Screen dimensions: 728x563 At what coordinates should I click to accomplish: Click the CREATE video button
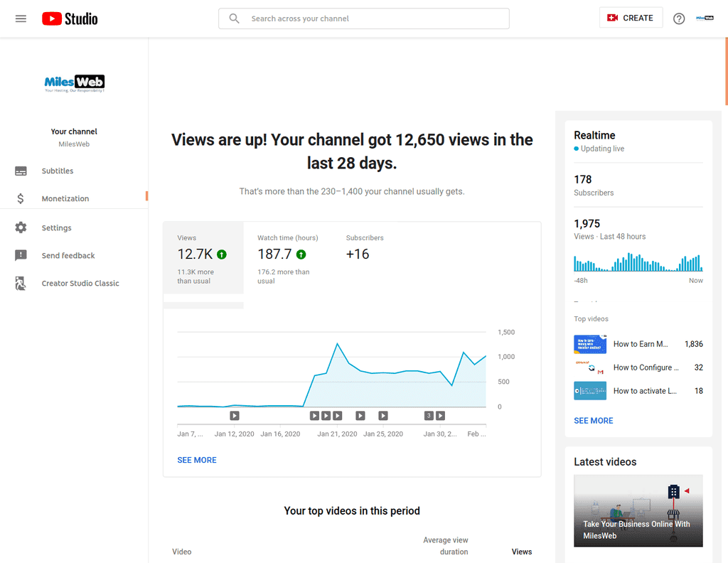pyautogui.click(x=631, y=18)
